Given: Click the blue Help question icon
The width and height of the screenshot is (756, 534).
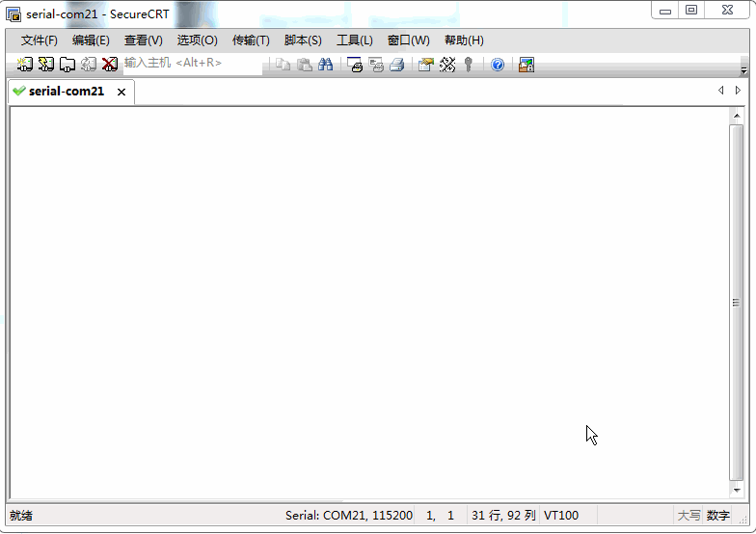Looking at the screenshot, I should [498, 65].
